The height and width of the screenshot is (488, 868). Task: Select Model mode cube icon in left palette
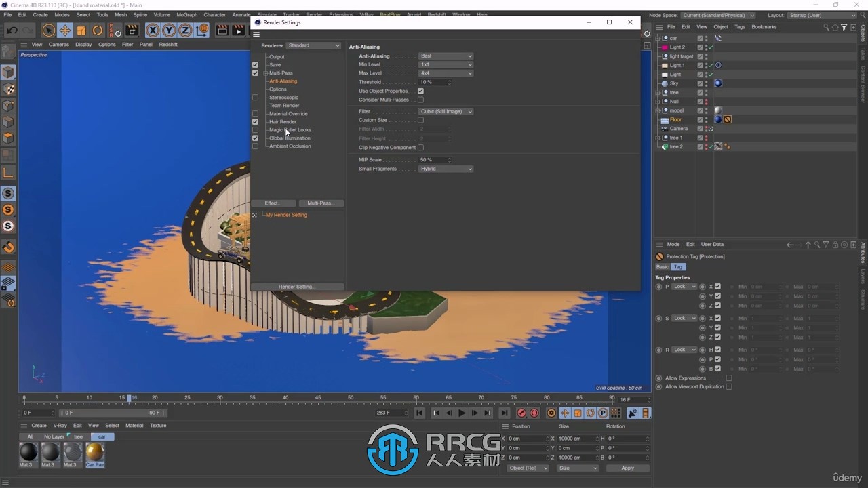coord(8,73)
